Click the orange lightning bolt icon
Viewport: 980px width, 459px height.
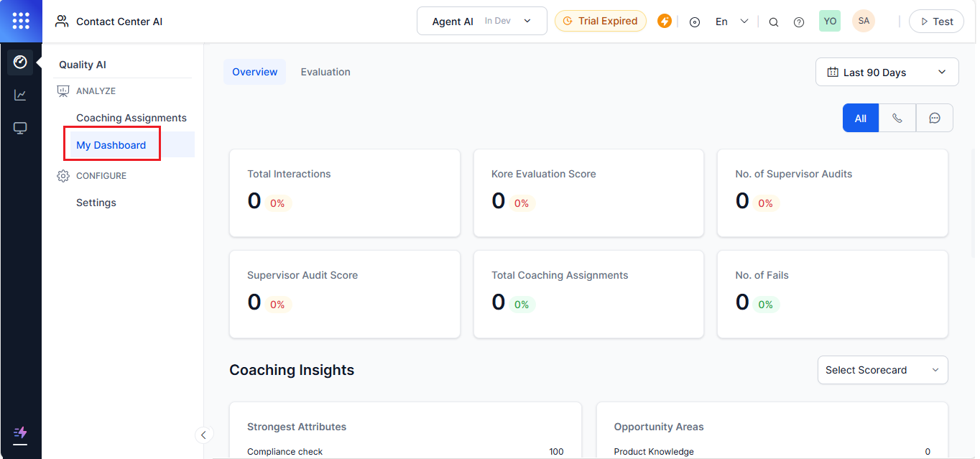click(x=665, y=21)
